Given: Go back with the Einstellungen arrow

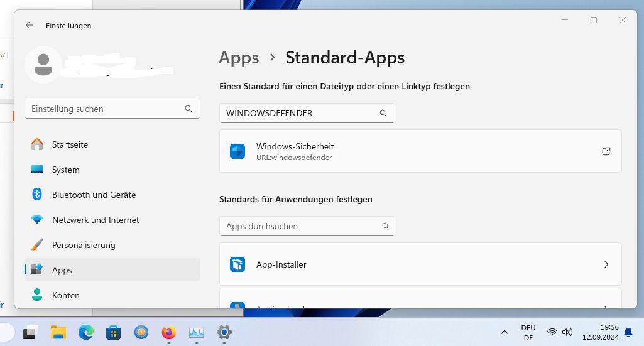Looking at the screenshot, I should tap(29, 26).
